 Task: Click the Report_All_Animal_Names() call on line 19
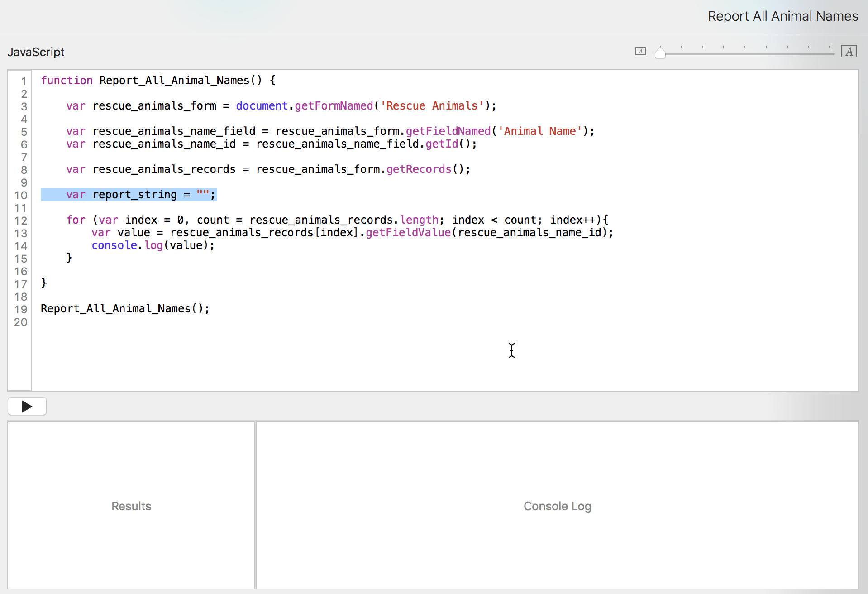coord(125,309)
